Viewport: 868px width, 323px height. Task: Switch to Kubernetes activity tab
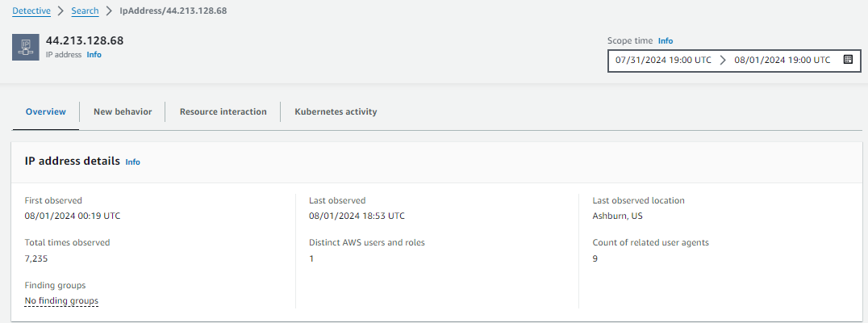336,112
